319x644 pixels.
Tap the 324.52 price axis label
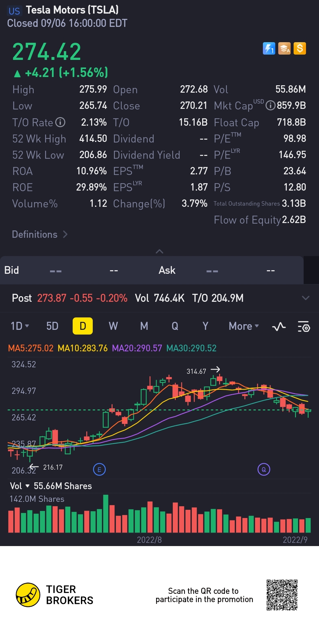click(x=24, y=364)
